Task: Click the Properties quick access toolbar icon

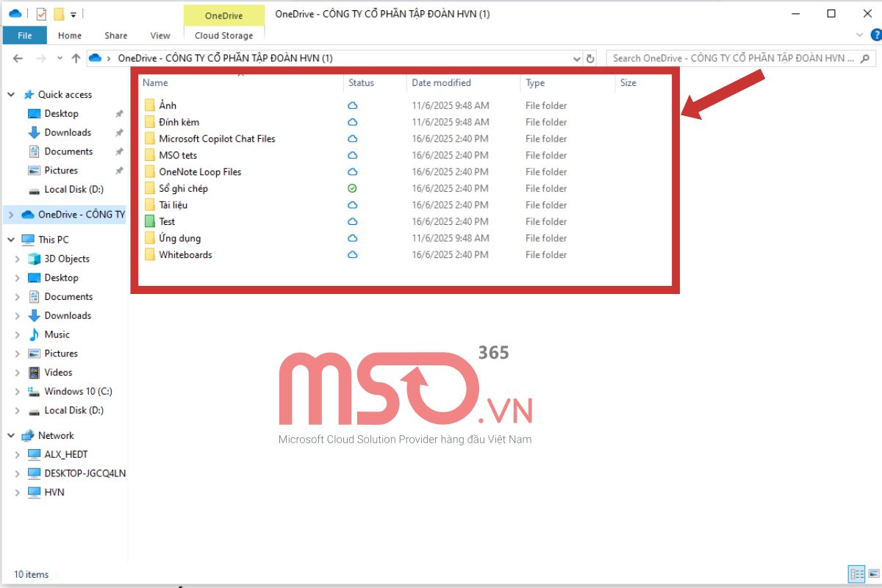Action: pyautogui.click(x=41, y=13)
